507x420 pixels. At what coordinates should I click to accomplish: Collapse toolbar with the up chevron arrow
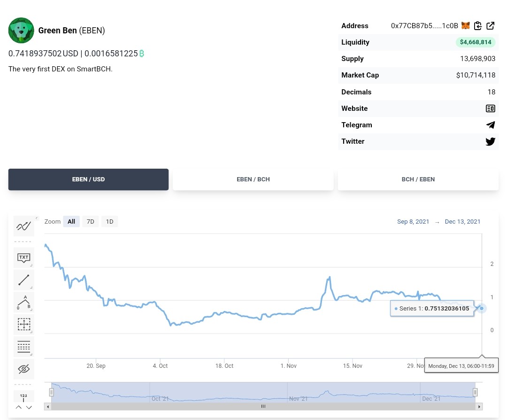[19, 407]
